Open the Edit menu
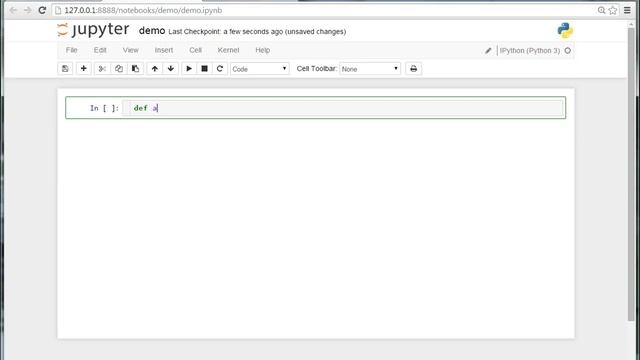Image resolution: width=640 pixels, height=360 pixels. 100,50
